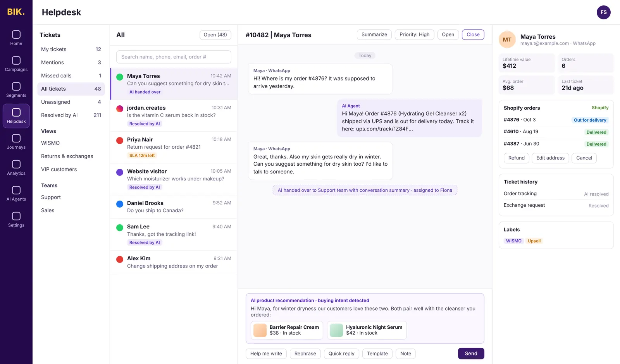Cancel the Shopify order

(584, 158)
